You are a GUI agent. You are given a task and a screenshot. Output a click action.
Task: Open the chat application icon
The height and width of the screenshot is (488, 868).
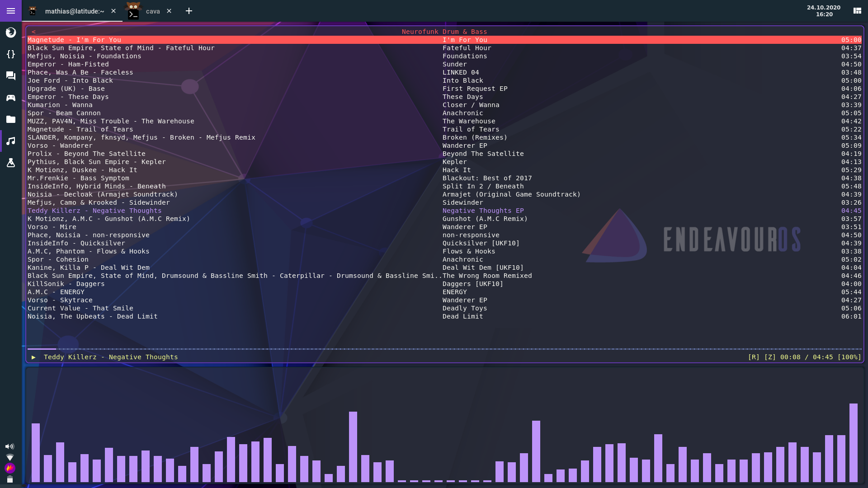10,75
